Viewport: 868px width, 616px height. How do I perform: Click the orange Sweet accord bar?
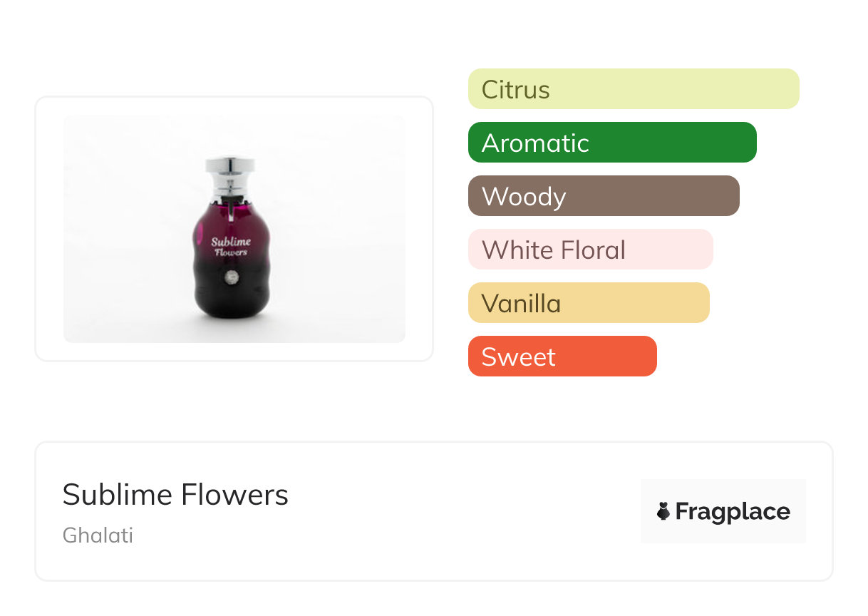click(x=562, y=356)
